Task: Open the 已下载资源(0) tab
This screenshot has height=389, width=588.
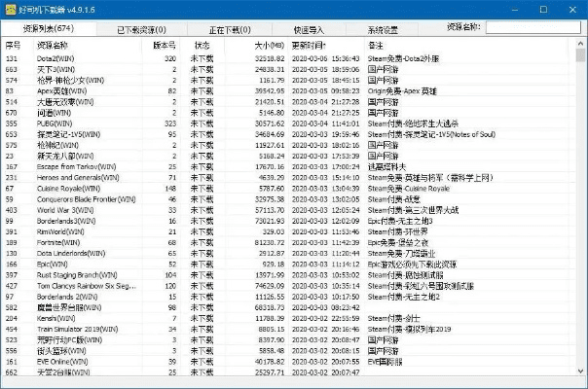Action: (x=142, y=29)
